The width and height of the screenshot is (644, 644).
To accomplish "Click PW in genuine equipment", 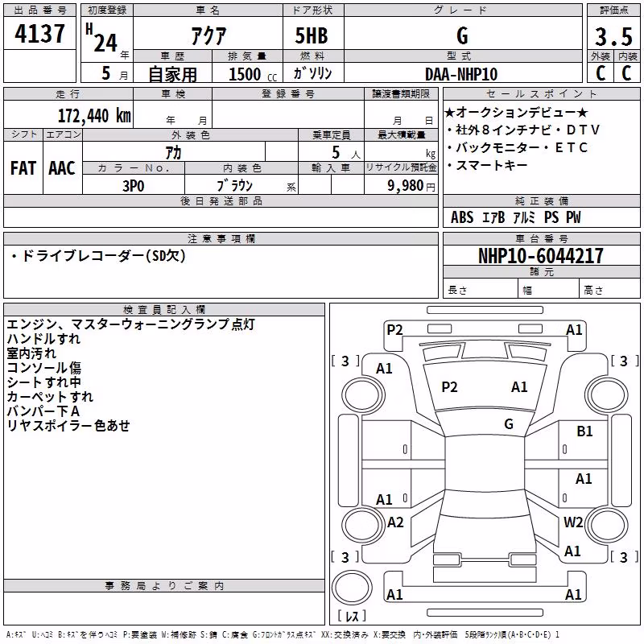I will pyautogui.click(x=573, y=217).
